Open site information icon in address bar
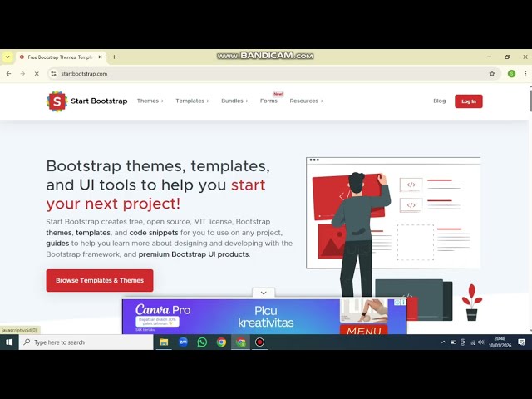 (x=53, y=74)
